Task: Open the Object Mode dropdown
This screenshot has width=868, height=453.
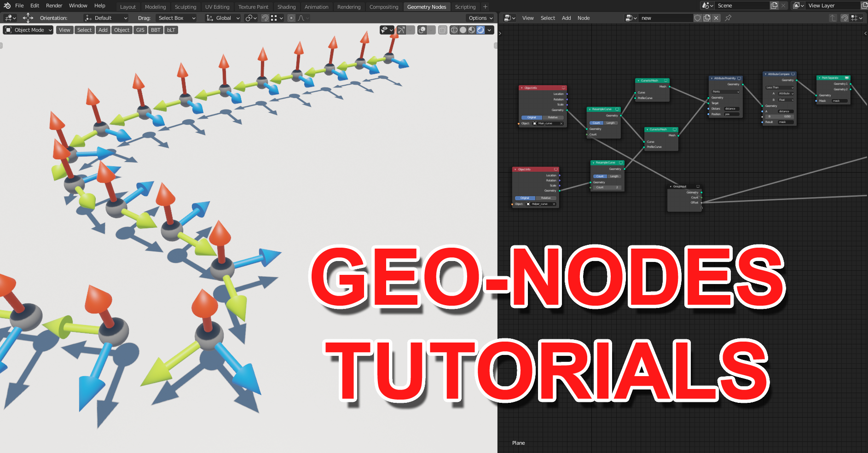Action: coord(29,30)
